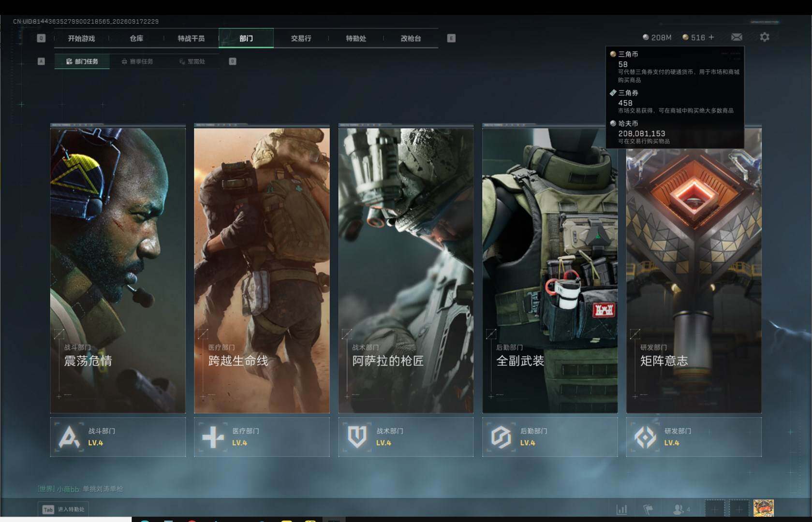Viewport: 812px width, 522px height.
Task: Open the friends list icon
Action: point(678,509)
